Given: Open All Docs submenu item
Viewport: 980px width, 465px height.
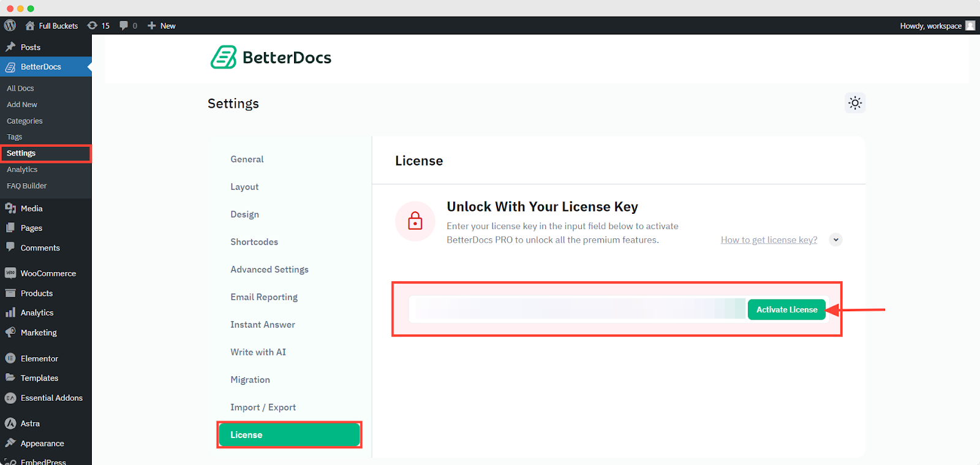Looking at the screenshot, I should [x=20, y=88].
